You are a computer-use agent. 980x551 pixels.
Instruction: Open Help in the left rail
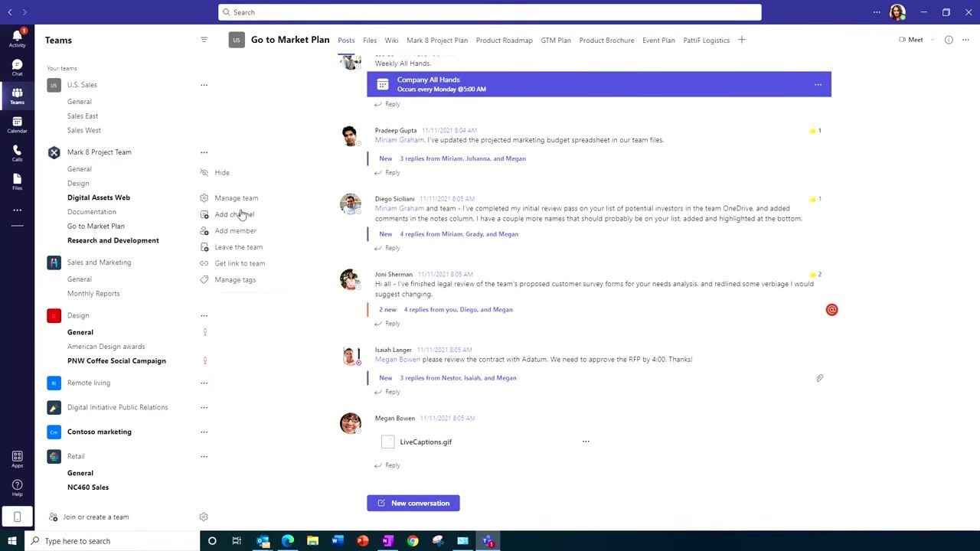coord(17,487)
